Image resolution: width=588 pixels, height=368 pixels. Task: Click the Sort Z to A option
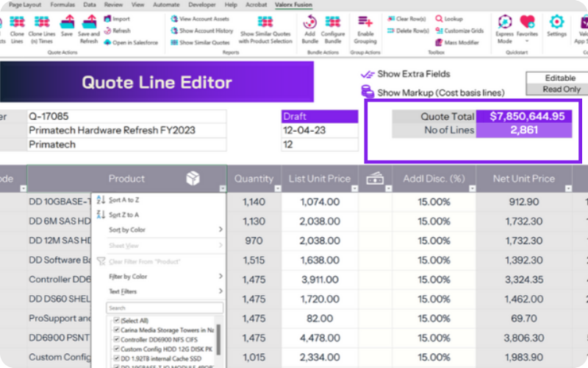point(123,215)
